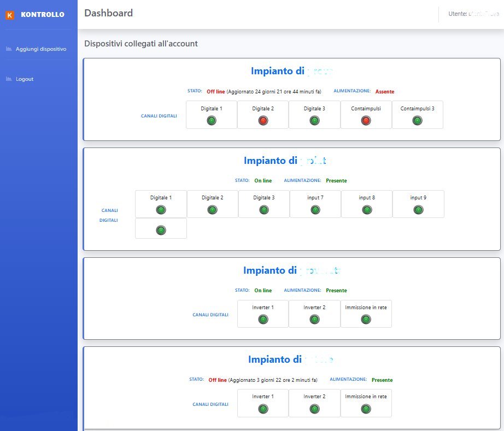Click the Dashboard page heading
This screenshot has width=504, height=431.
[x=108, y=13]
